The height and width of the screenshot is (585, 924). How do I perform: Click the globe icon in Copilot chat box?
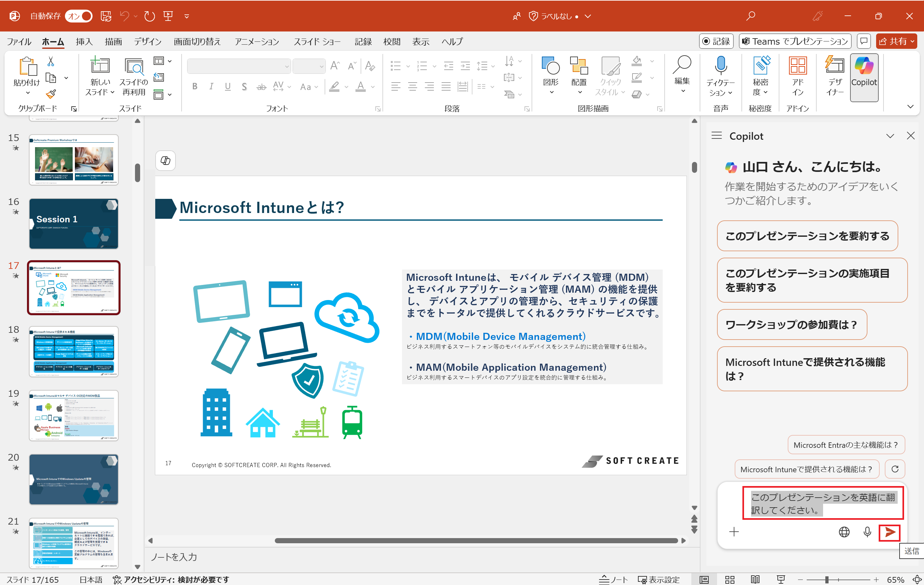[844, 532]
